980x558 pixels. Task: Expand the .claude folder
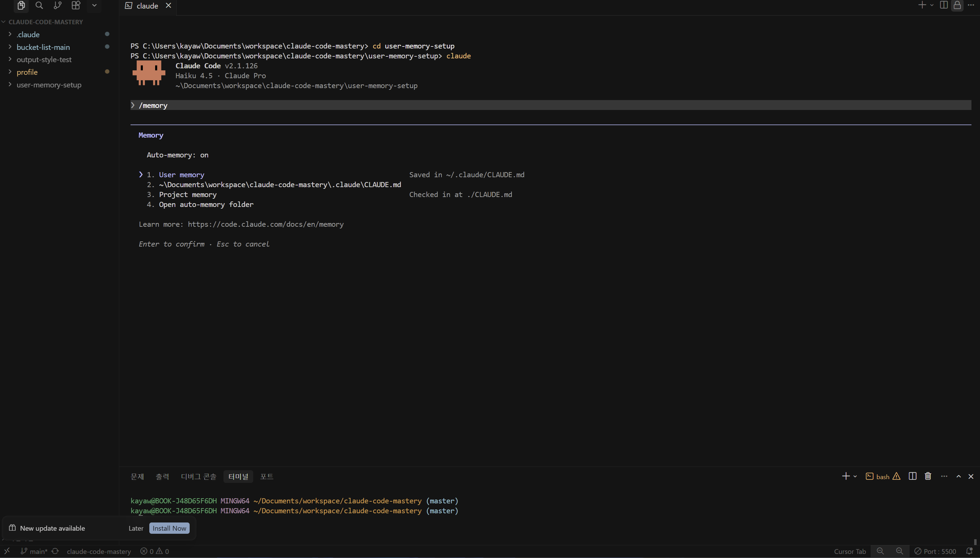click(10, 34)
